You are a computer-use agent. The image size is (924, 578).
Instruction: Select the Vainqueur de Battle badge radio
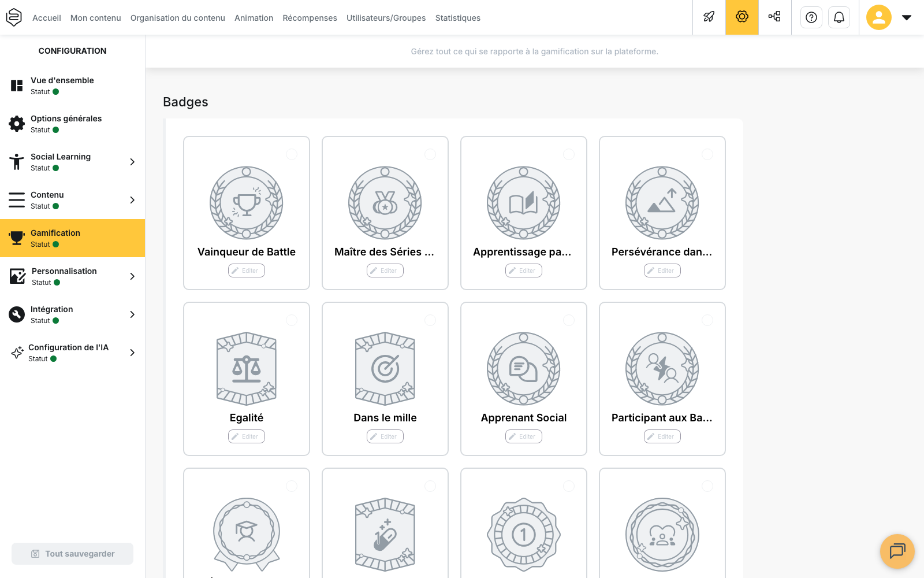click(x=292, y=154)
